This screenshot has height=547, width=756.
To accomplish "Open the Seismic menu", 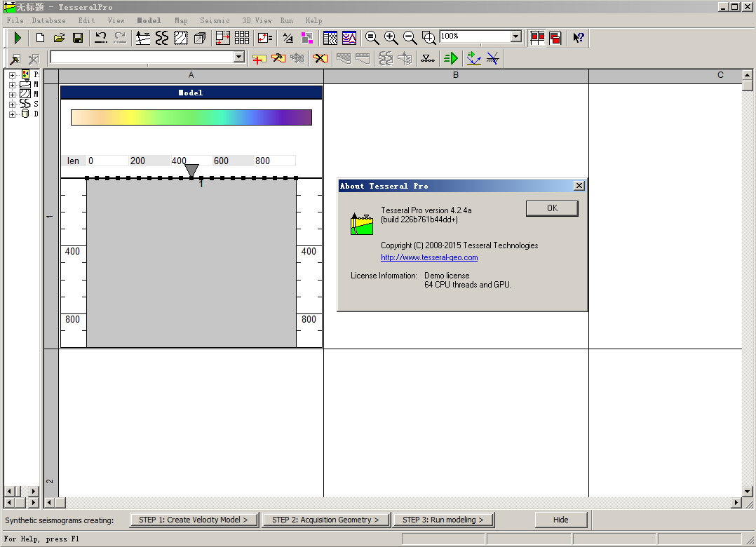I will 215,21.
